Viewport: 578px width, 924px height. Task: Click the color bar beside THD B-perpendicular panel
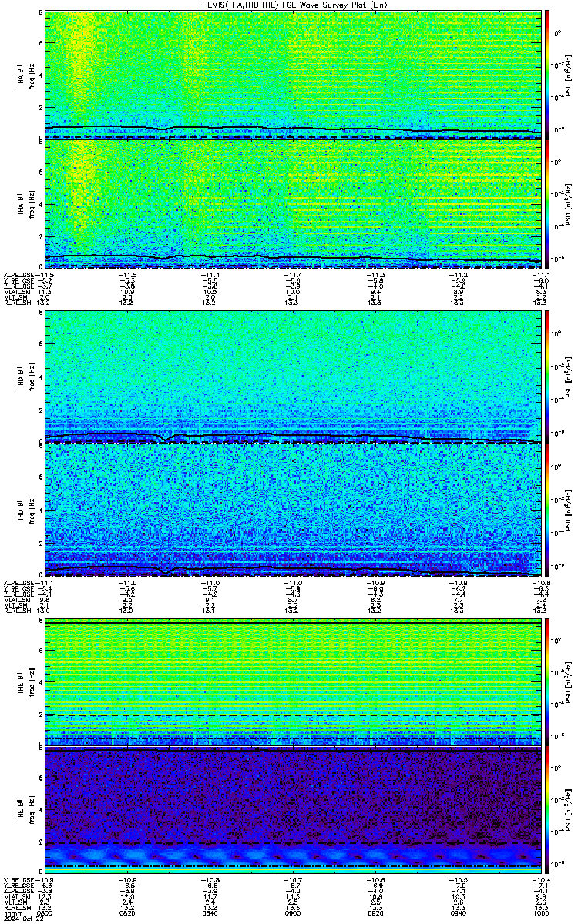click(x=546, y=377)
